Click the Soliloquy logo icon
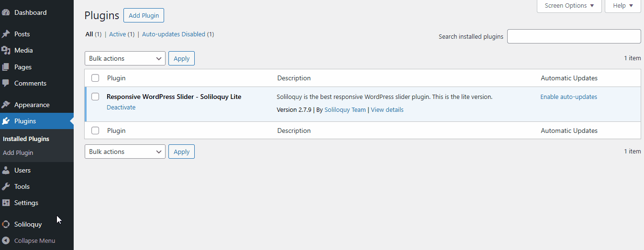The image size is (644, 250). [6, 224]
